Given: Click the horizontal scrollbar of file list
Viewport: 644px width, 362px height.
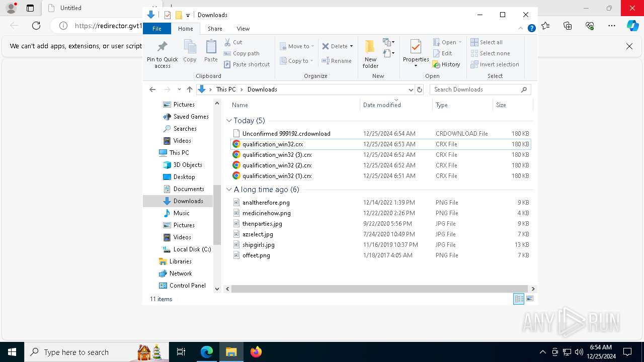Looking at the screenshot, I should click(380, 289).
